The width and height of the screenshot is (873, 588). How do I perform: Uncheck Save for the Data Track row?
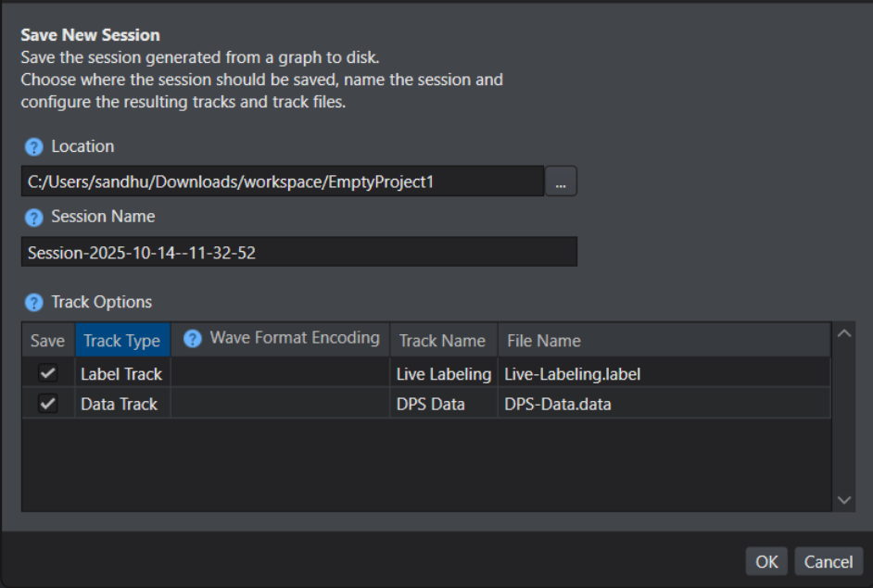point(47,404)
